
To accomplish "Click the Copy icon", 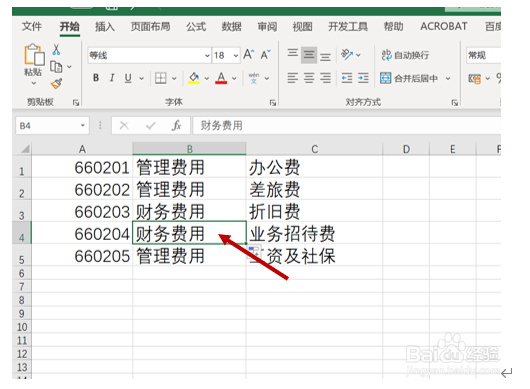I will tap(56, 67).
